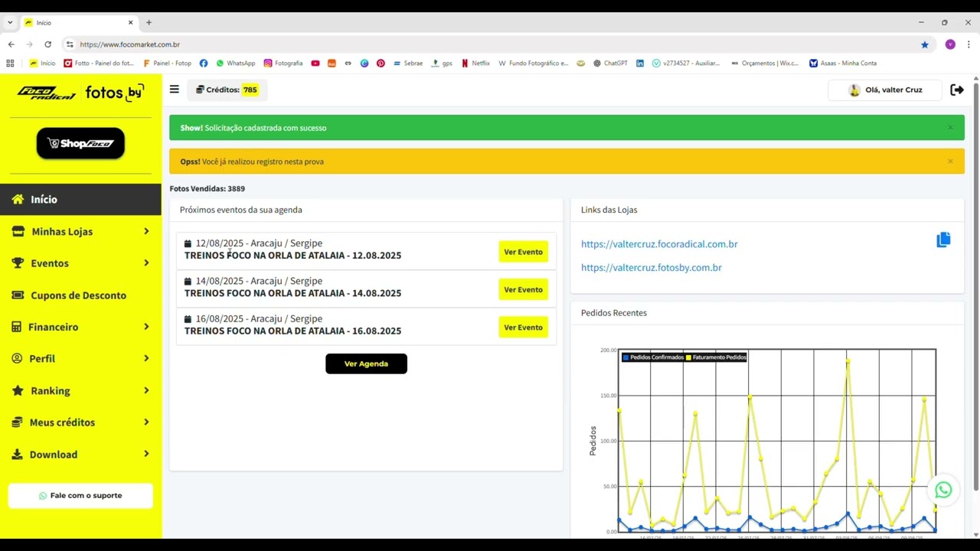Open the LinkedIn bookmark icon
The width and height of the screenshot is (980, 551).
click(640, 64)
